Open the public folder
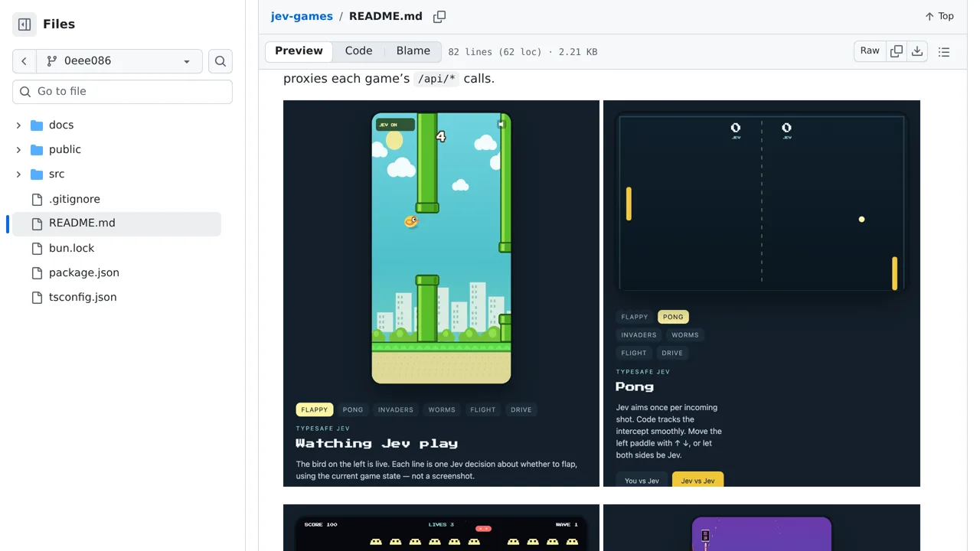The image size is (980, 551). click(65, 149)
